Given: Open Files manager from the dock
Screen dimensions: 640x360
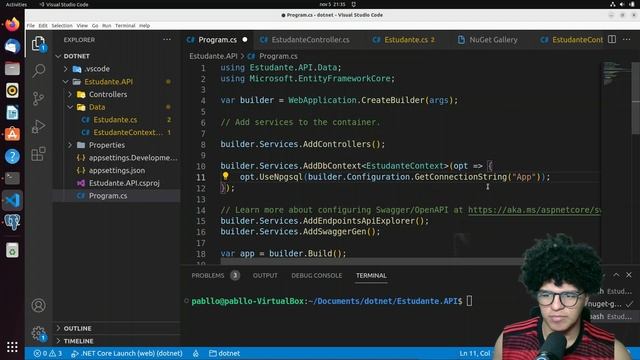Looking at the screenshot, I should click(12, 68).
